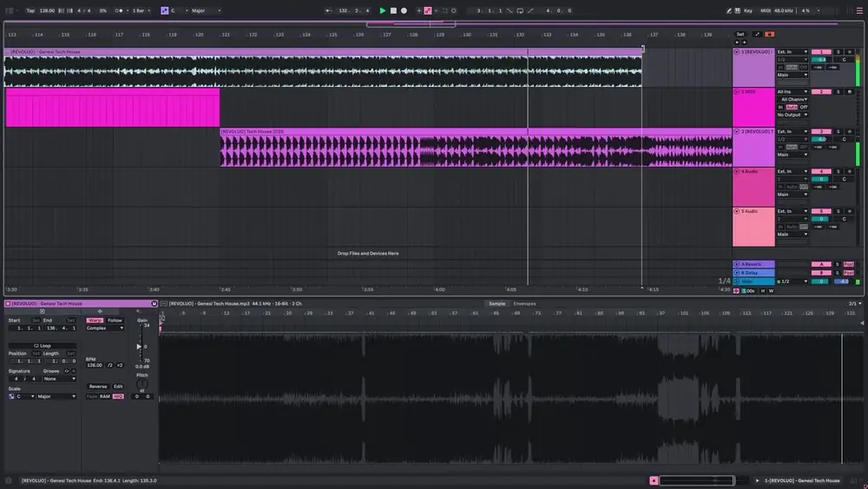Toggle Automation Mode icon next to Set
The width and height of the screenshot is (868, 489).
click(x=757, y=35)
